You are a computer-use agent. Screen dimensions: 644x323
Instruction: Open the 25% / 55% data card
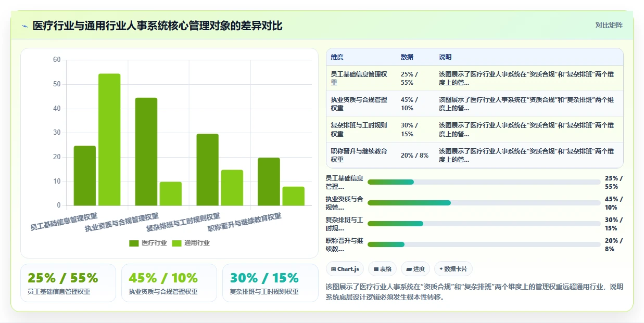(68, 283)
